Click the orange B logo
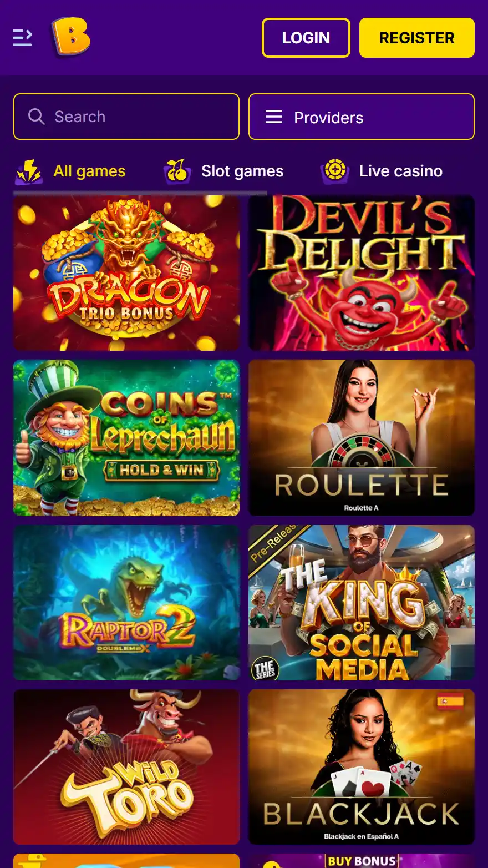 pos(70,37)
